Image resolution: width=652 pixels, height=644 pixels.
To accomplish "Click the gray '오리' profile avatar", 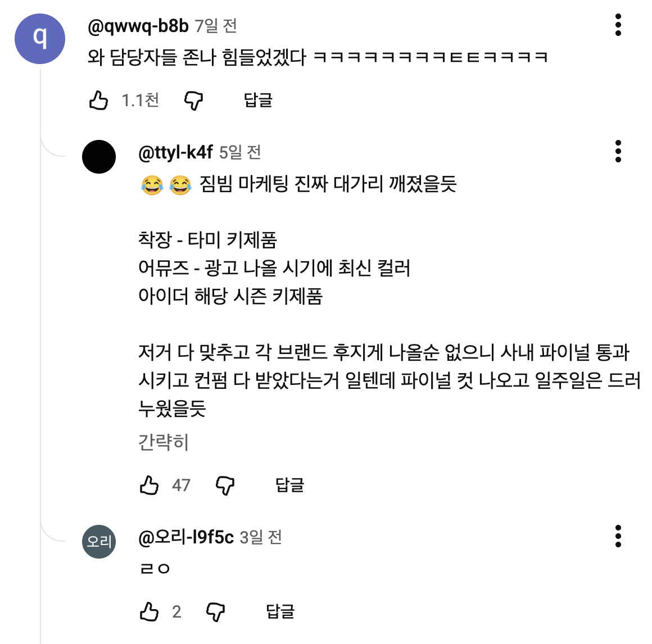I will click(x=99, y=542).
